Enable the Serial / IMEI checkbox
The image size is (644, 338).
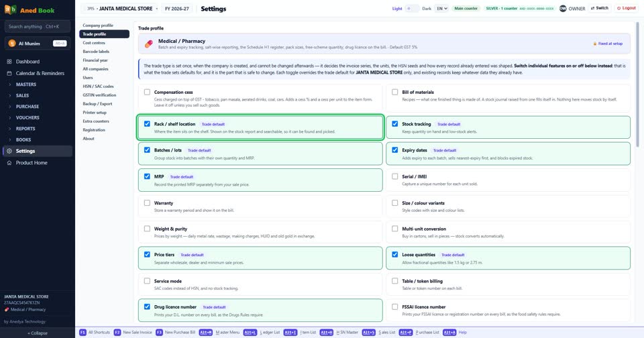point(394,176)
